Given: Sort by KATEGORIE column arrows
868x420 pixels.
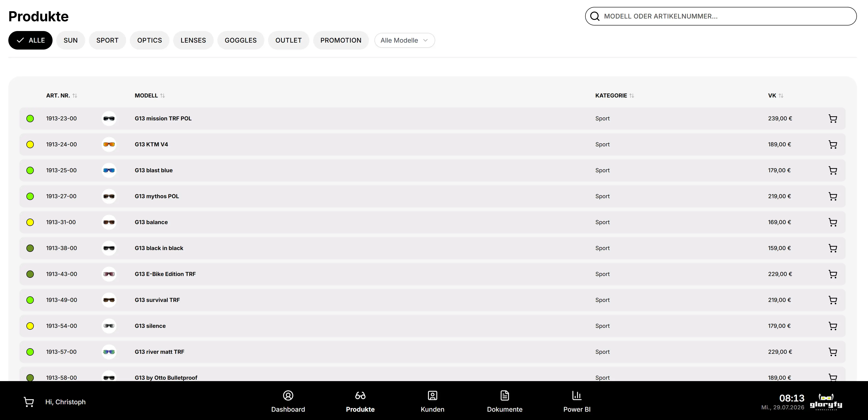Looking at the screenshot, I should point(632,96).
